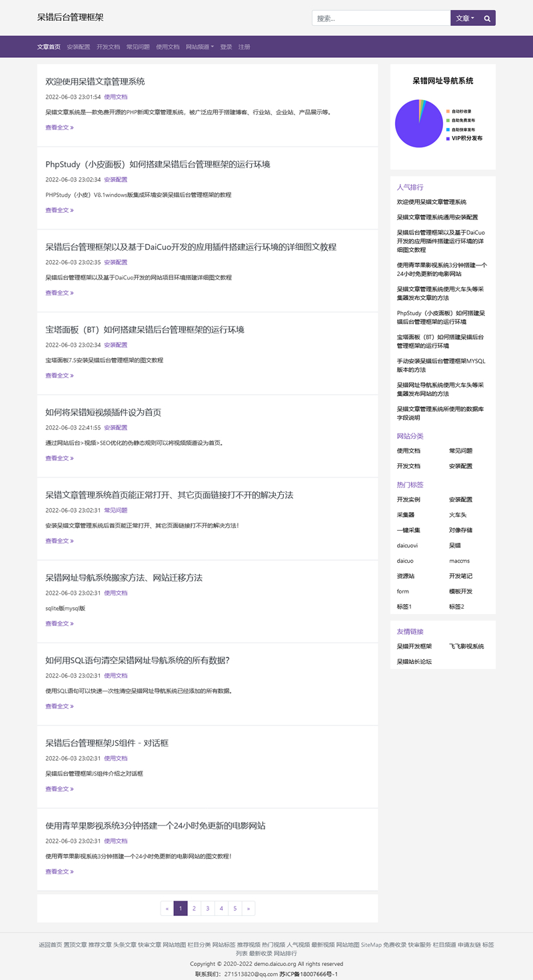Image resolution: width=533 pixels, height=980 pixels.
Task: Click the 呆错网址导航系统 pie chart
Action: coord(418,122)
